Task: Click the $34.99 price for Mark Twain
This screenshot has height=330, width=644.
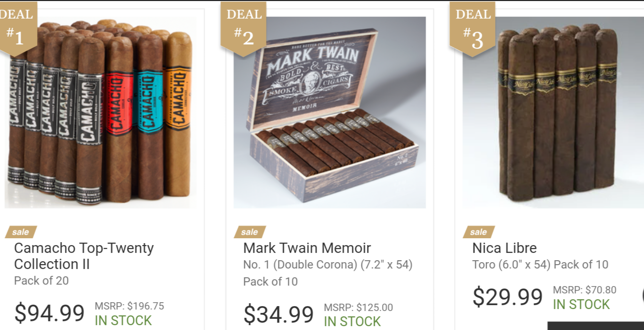Action: (279, 314)
